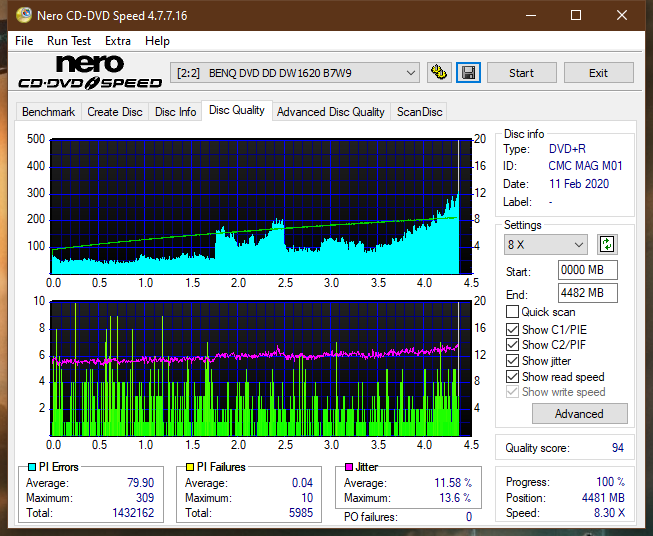Click the magenta Jitter legend swatch
653x536 pixels.
(349, 467)
